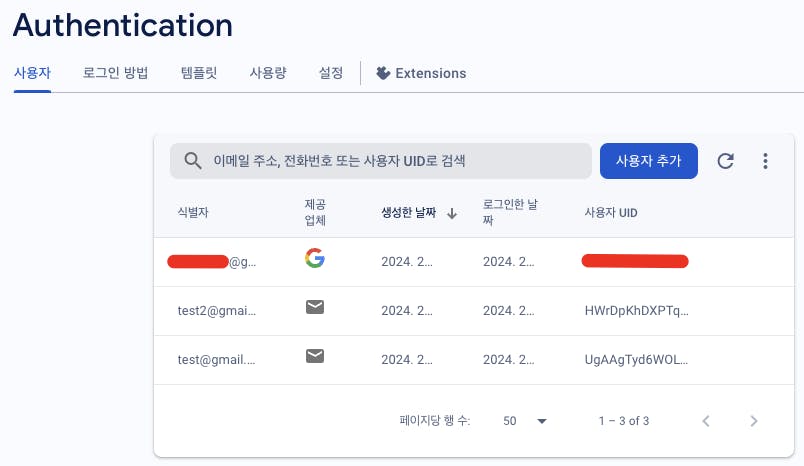
Task: Click UID starting with UgAAgTyd6WOL
Action: click(x=636, y=357)
